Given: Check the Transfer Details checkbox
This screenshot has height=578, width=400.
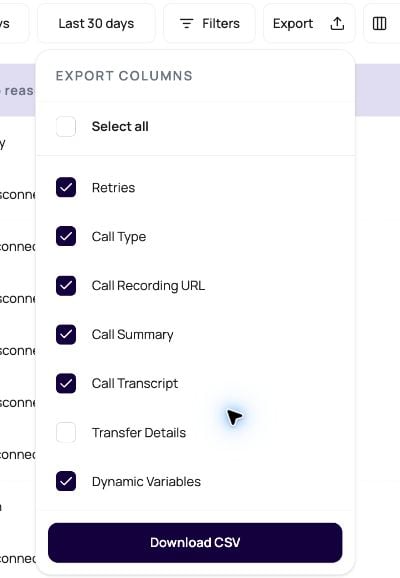Looking at the screenshot, I should [66, 432].
